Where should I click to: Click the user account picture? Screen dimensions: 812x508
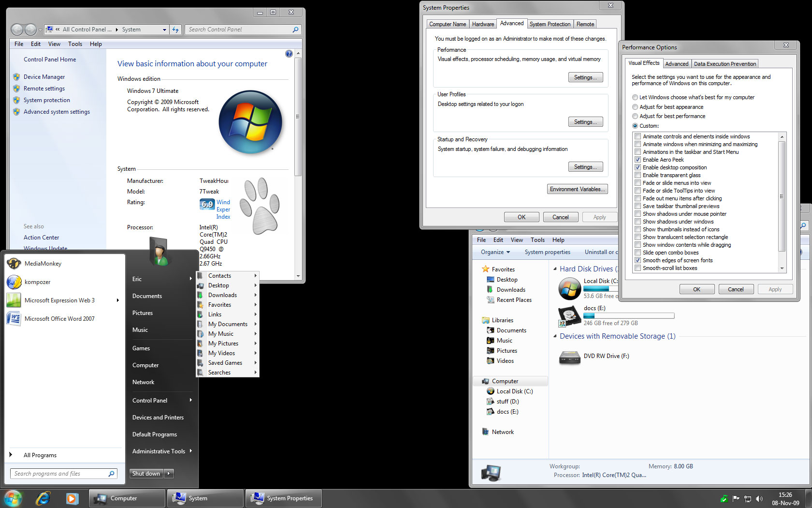(159, 252)
